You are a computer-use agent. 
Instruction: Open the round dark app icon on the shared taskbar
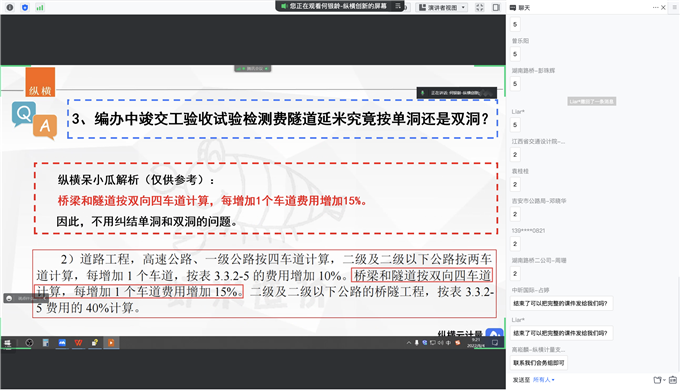point(29,343)
